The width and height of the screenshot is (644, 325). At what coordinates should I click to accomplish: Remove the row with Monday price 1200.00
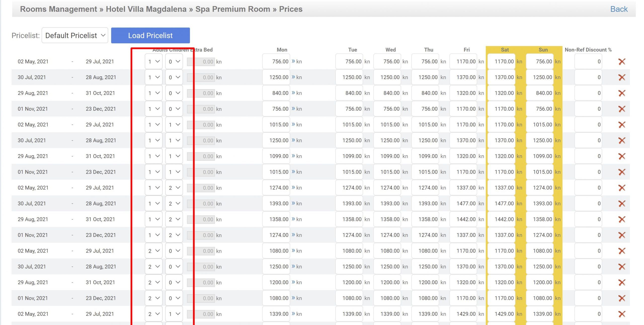click(622, 282)
